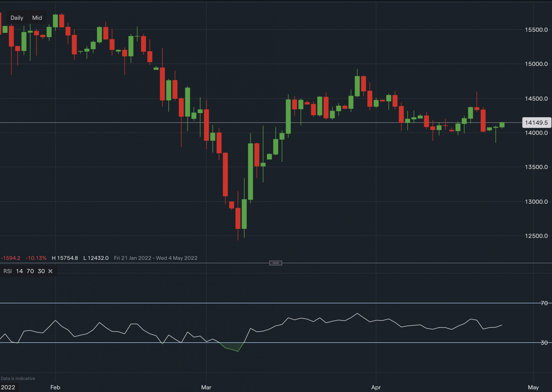The image size is (552, 392).
Task: Click the panel divider handle below the chart
Action: point(275,263)
